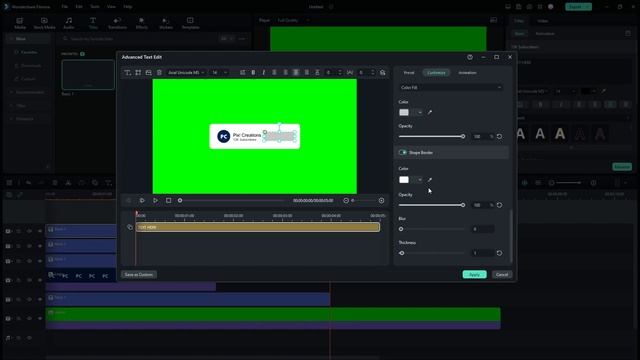Click Save as Custom

139,274
